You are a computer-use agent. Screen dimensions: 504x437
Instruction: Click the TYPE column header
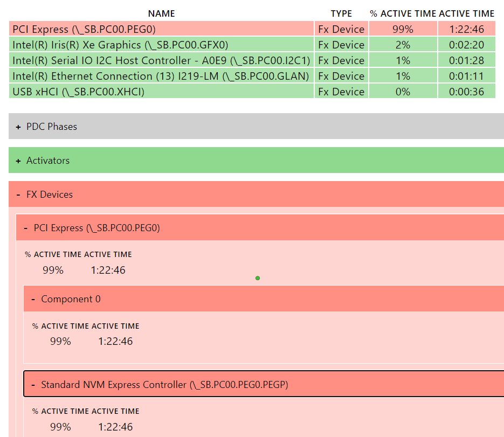point(341,13)
